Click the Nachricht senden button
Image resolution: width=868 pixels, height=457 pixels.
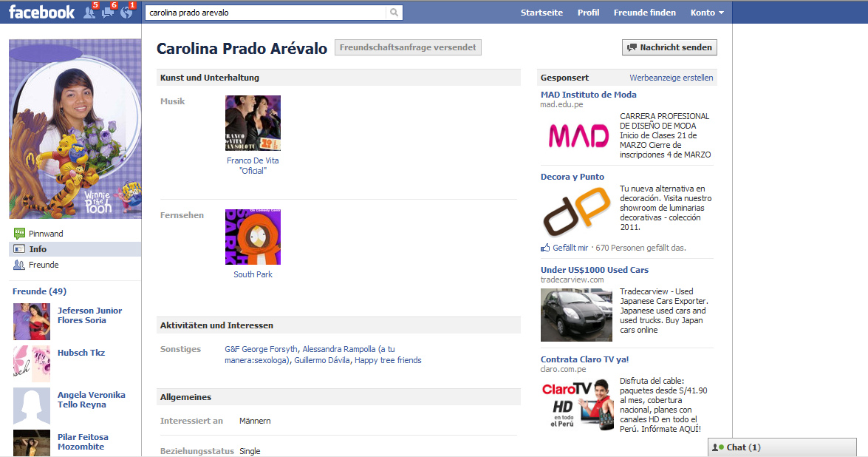669,47
